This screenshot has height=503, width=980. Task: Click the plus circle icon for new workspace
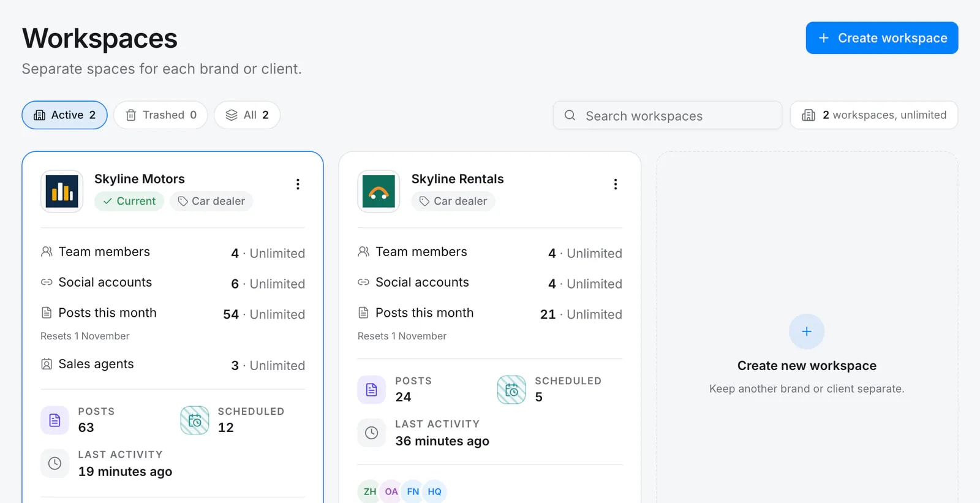coord(807,331)
